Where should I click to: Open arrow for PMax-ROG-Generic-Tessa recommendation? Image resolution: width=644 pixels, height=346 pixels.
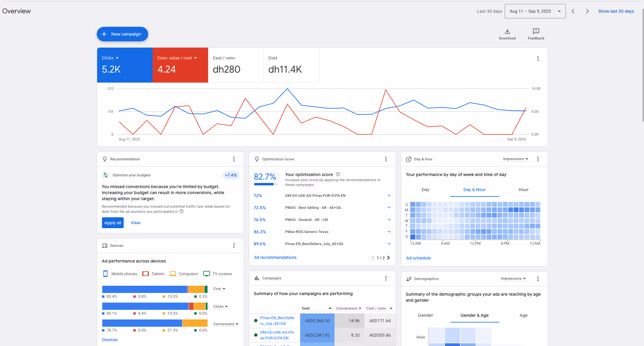click(x=389, y=232)
